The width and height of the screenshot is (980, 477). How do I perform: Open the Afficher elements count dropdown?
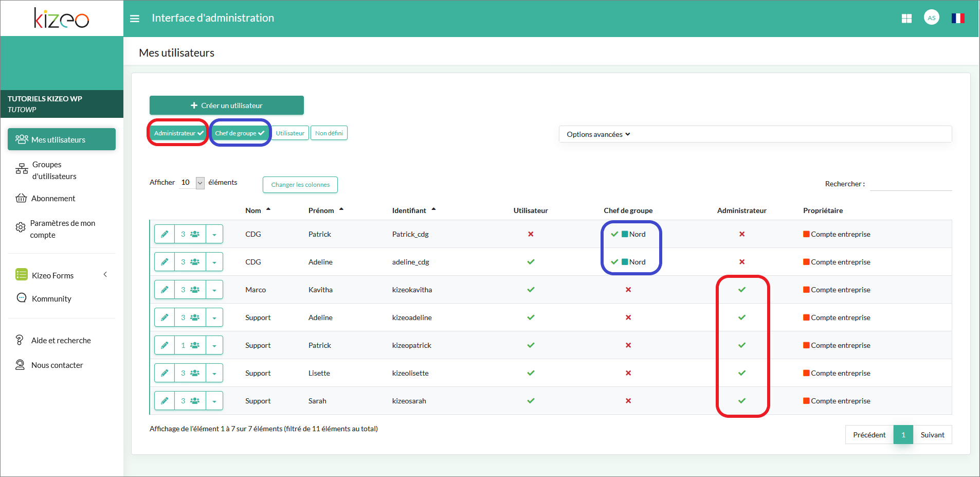click(x=192, y=183)
